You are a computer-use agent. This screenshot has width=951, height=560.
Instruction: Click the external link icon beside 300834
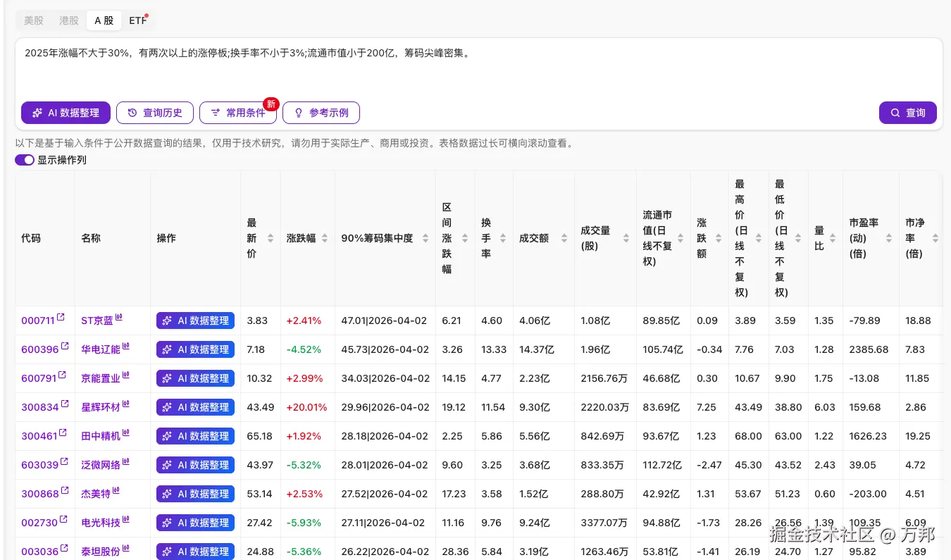[63, 403]
